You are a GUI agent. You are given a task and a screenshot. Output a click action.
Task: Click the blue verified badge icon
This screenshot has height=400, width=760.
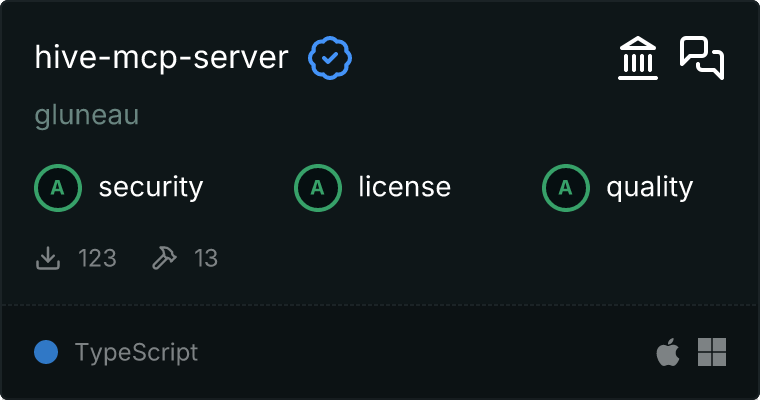pos(330,58)
